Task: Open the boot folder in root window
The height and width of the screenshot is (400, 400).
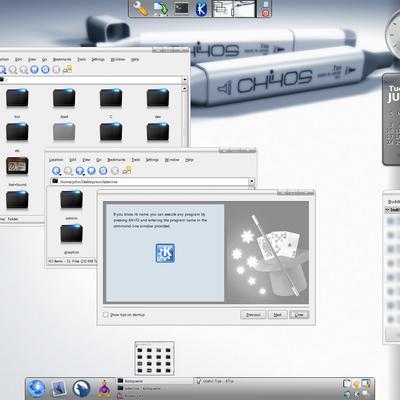Action: click(x=64, y=98)
